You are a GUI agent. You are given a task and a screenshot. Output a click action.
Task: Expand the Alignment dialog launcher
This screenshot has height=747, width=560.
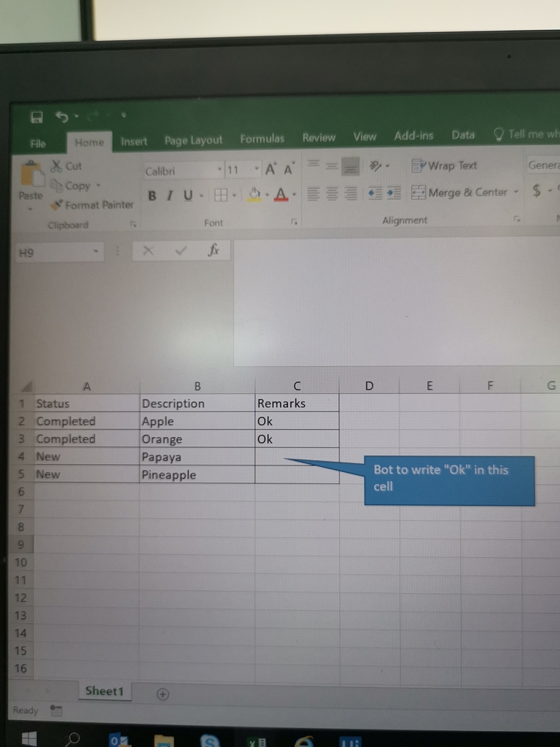(517, 219)
